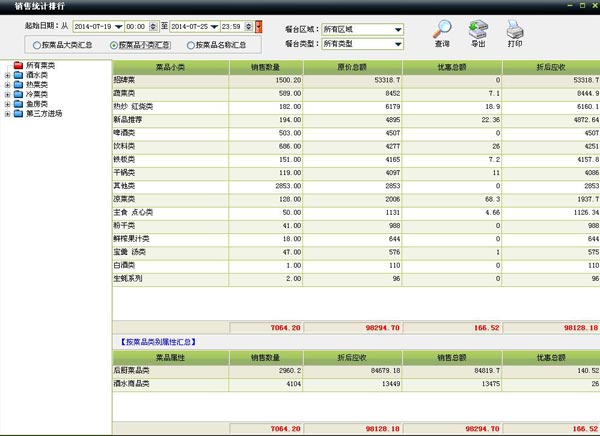Open the 餐台区域 dropdown

point(397,30)
